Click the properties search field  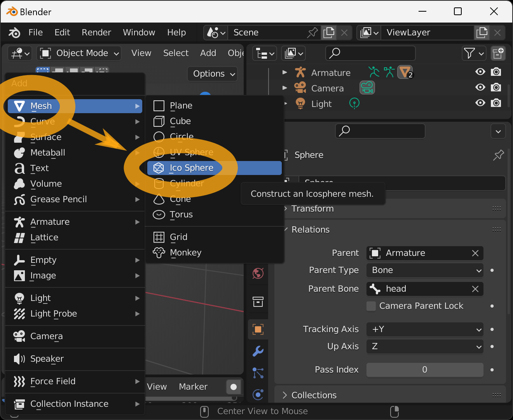380,131
